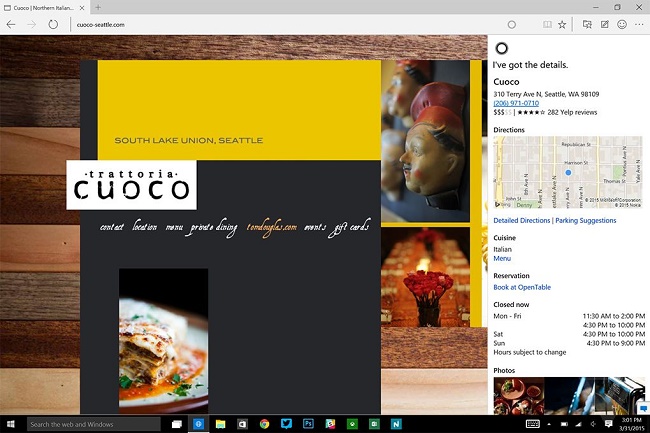Click the directions map thumbnail
Screen dimensions: 650x433
pos(567,173)
